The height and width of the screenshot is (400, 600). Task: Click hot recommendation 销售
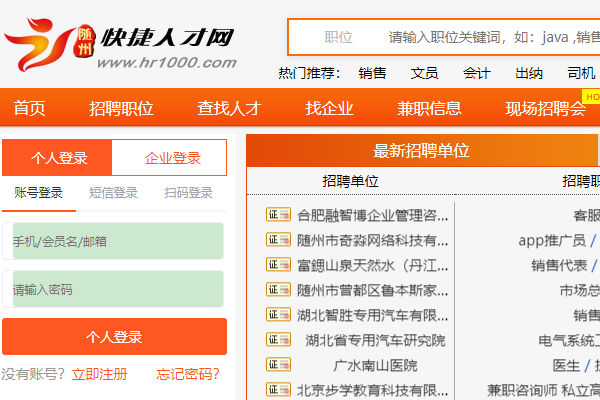click(372, 73)
